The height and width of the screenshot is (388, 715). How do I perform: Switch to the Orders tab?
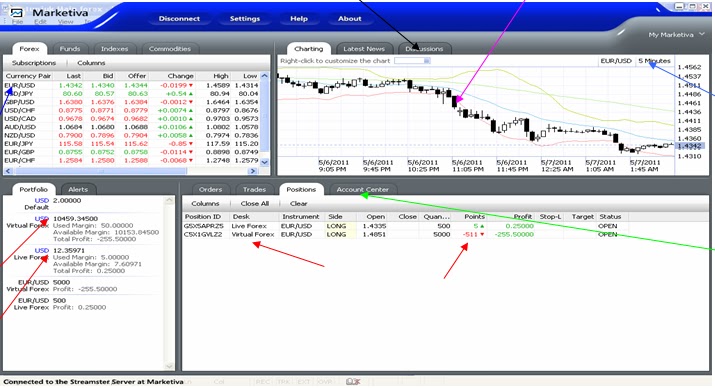point(210,189)
